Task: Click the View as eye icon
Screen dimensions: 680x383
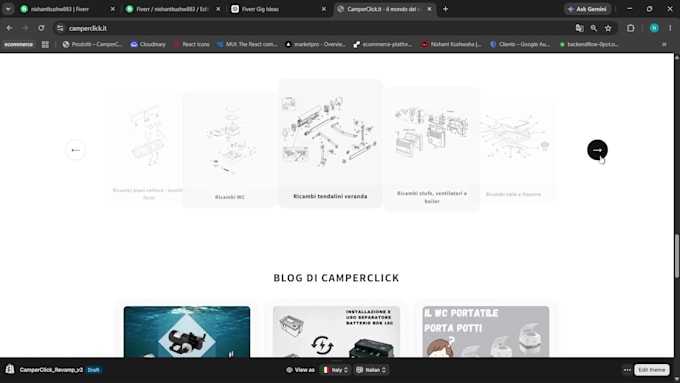Action: pyautogui.click(x=289, y=370)
